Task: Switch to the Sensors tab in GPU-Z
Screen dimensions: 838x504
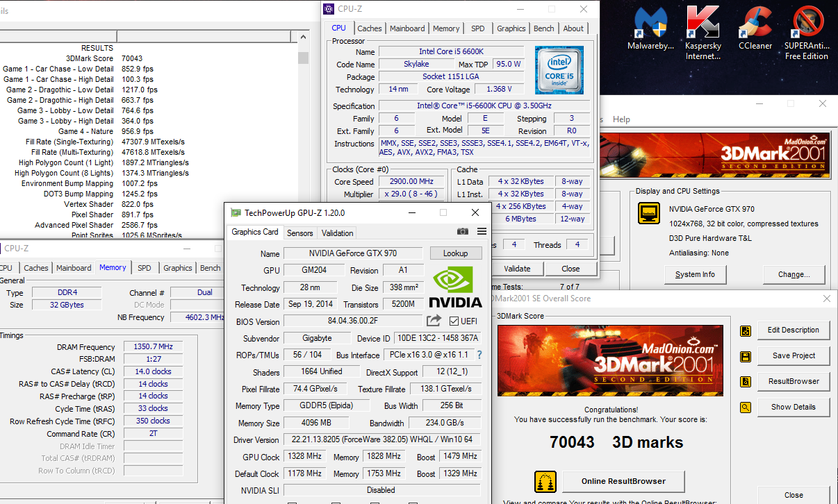Action: coord(300,233)
